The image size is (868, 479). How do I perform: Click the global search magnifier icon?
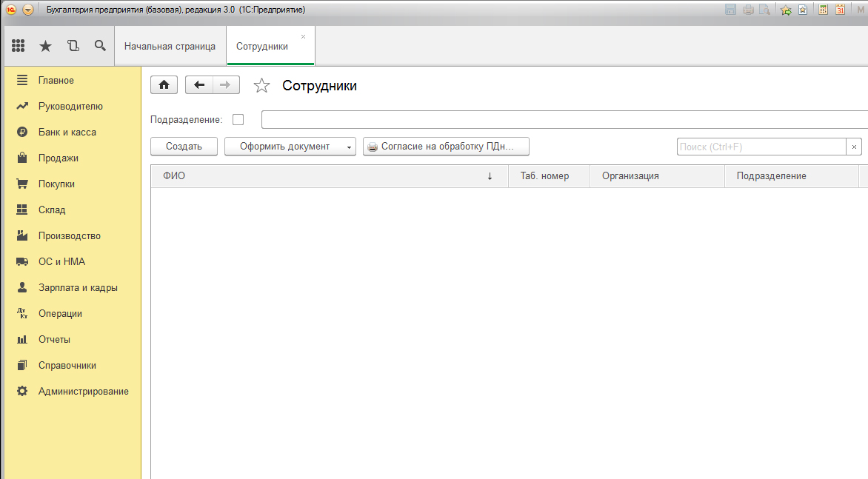click(x=100, y=46)
